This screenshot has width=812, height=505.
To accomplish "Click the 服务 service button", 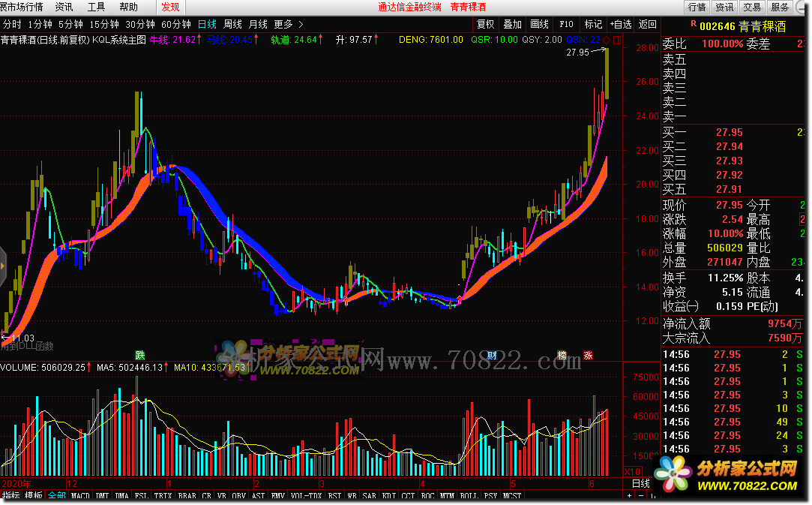I will pos(780,7).
